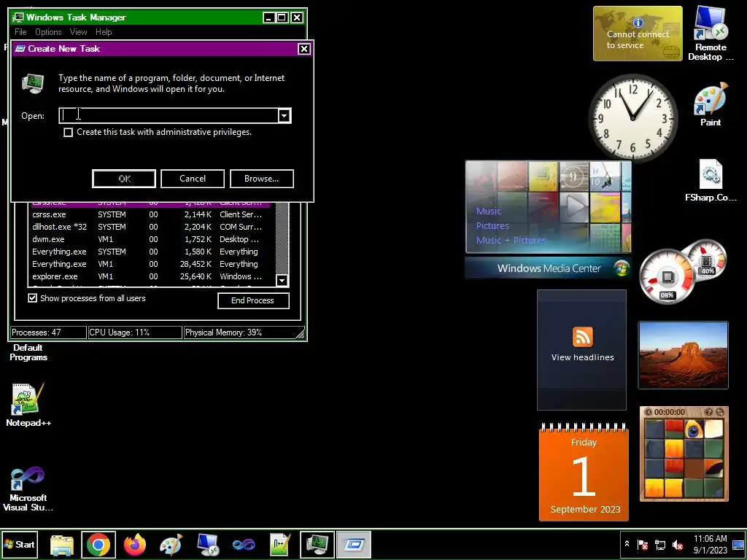Show hidden tray icons chevron
The height and width of the screenshot is (560, 747).
pos(627,544)
